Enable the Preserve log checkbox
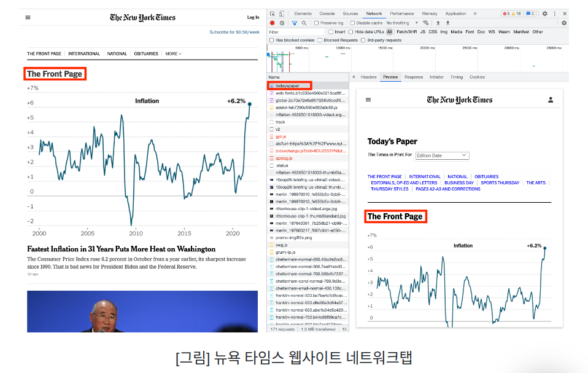Screen dimensions: 588x373 pyautogui.click(x=317, y=23)
